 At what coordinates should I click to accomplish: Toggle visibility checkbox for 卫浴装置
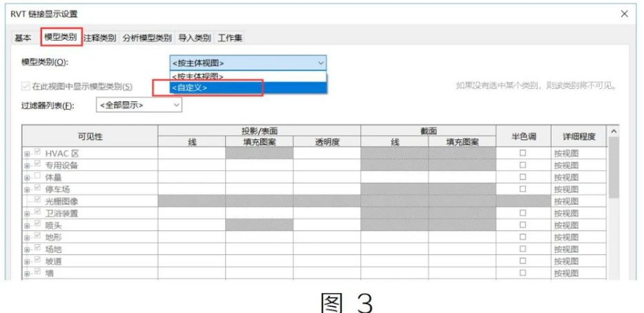(x=38, y=212)
